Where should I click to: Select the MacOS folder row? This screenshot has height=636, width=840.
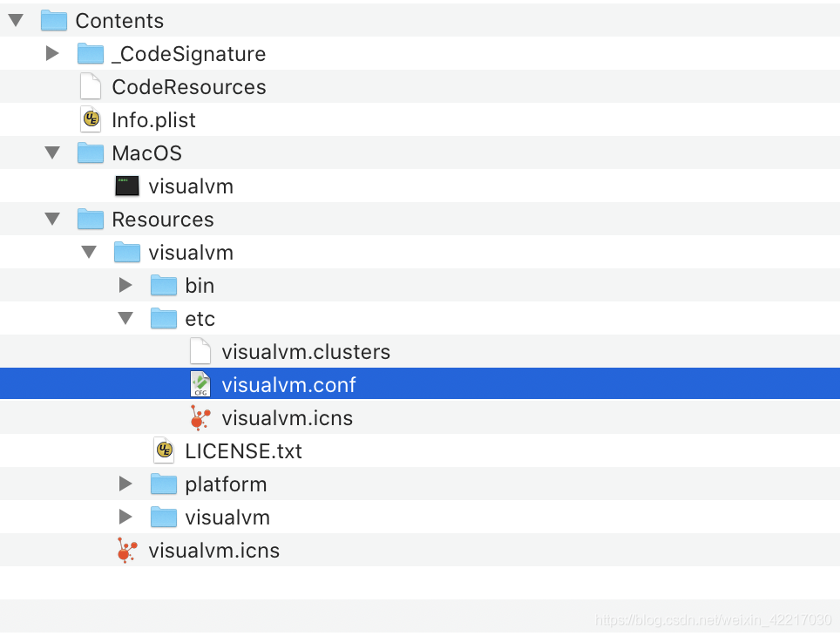[x=147, y=152]
